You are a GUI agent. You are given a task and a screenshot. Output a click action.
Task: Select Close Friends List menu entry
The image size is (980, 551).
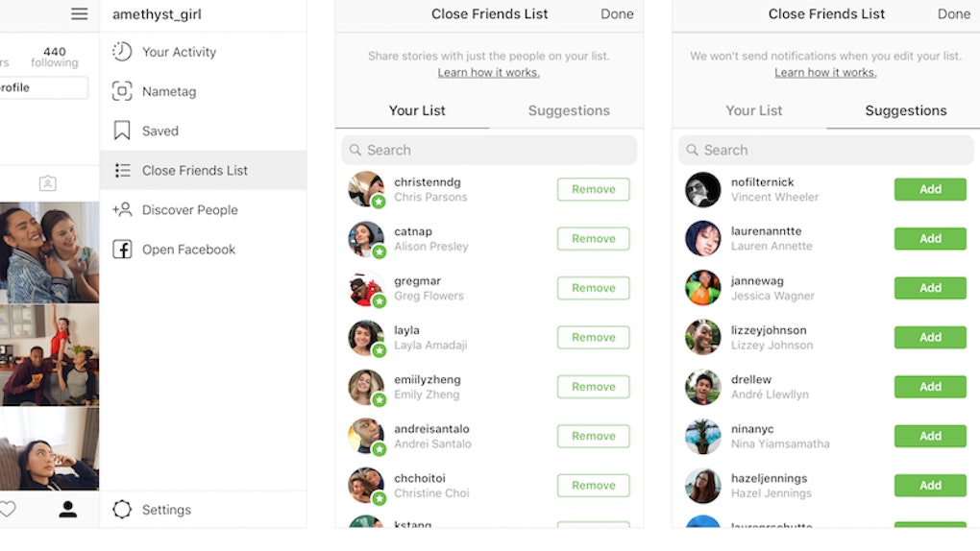(x=203, y=170)
